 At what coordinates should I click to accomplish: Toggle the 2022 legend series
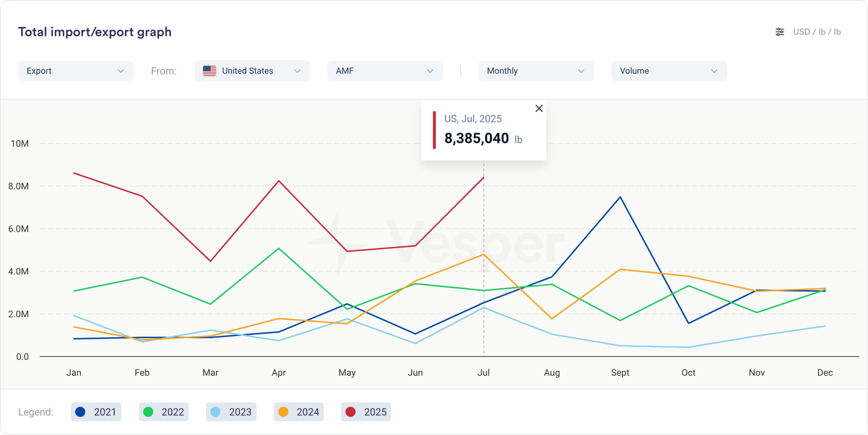pos(163,412)
